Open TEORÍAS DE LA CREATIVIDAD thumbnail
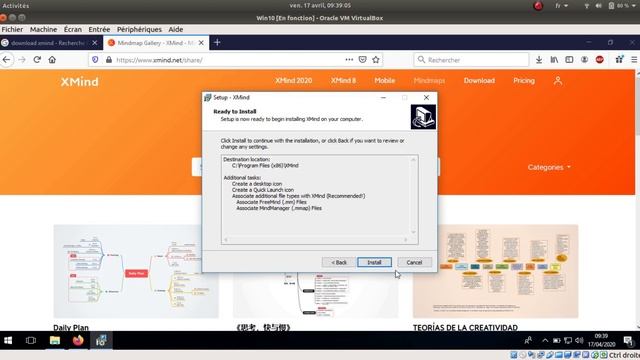 click(496, 271)
